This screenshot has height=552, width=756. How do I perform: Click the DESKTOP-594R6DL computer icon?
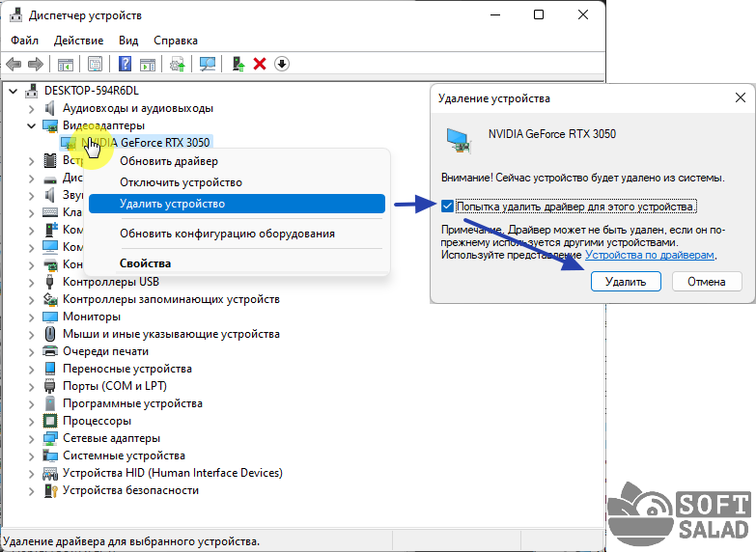point(31,90)
